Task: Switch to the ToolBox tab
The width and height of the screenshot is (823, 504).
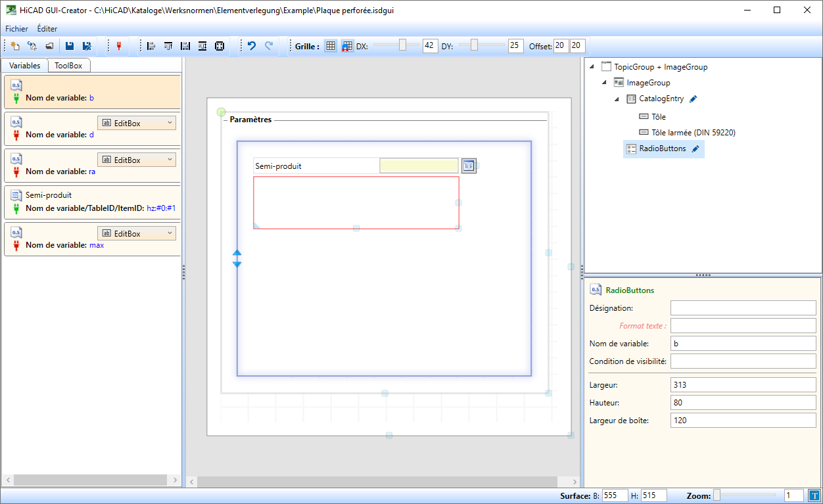Action: (68, 66)
